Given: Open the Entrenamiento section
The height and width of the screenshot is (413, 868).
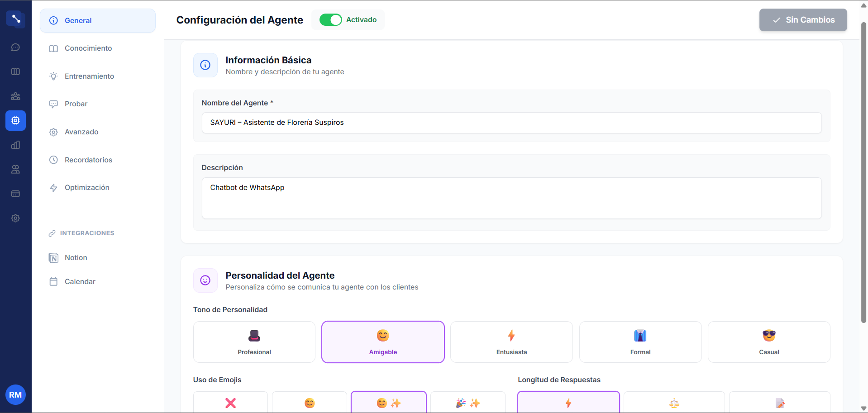Looking at the screenshot, I should tap(89, 76).
